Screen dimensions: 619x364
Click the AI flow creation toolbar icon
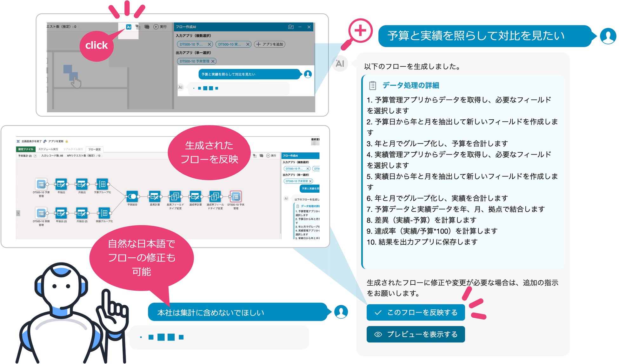129,27
